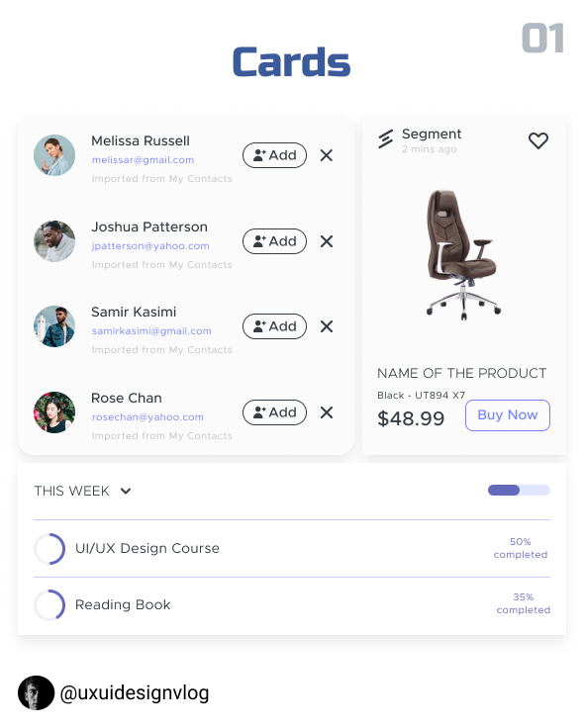Dismiss Samir Kasimi contact suggestion
This screenshot has width=584, height=728.
coord(327,326)
